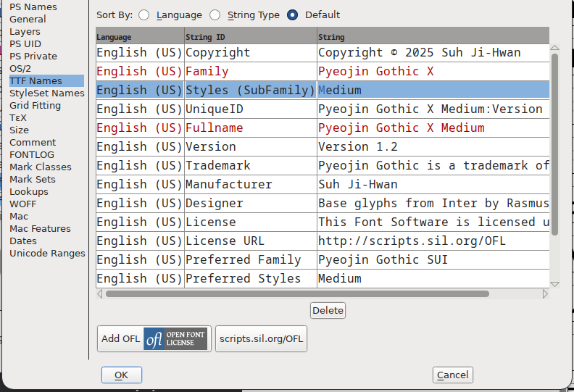Select the Designer string cell

433,203
